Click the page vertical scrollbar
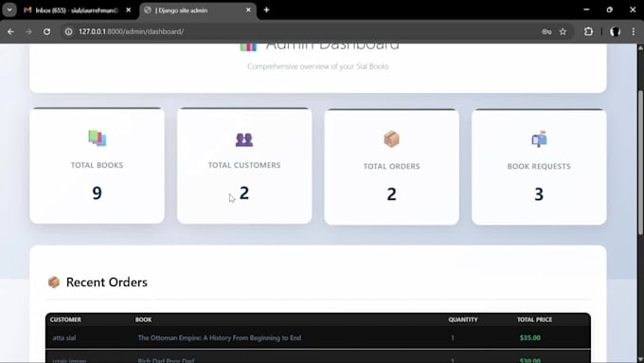Viewport: 644px width, 363px height. point(640,162)
